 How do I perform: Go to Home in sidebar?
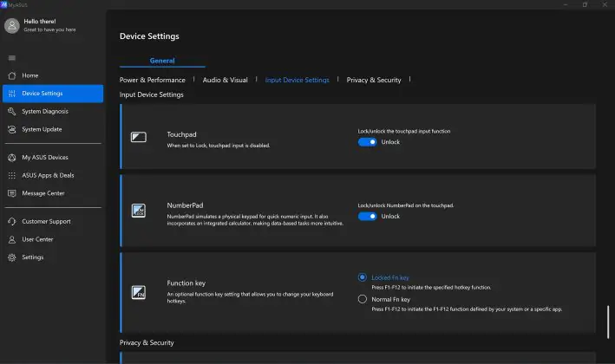53,75
